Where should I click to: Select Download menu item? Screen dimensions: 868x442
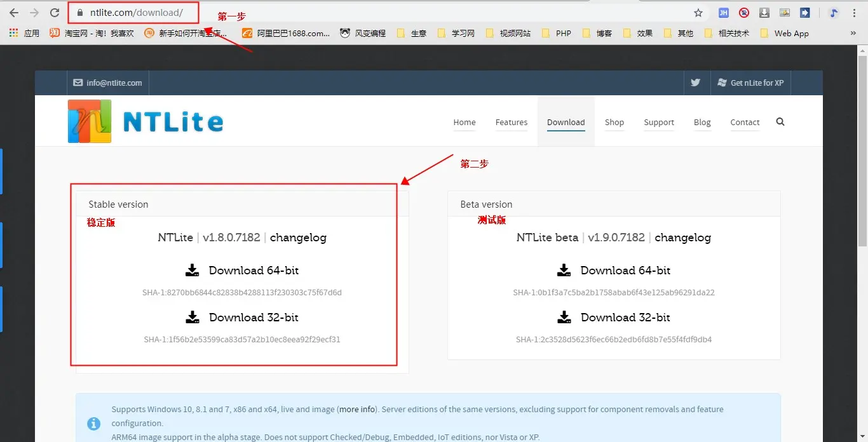tap(566, 122)
